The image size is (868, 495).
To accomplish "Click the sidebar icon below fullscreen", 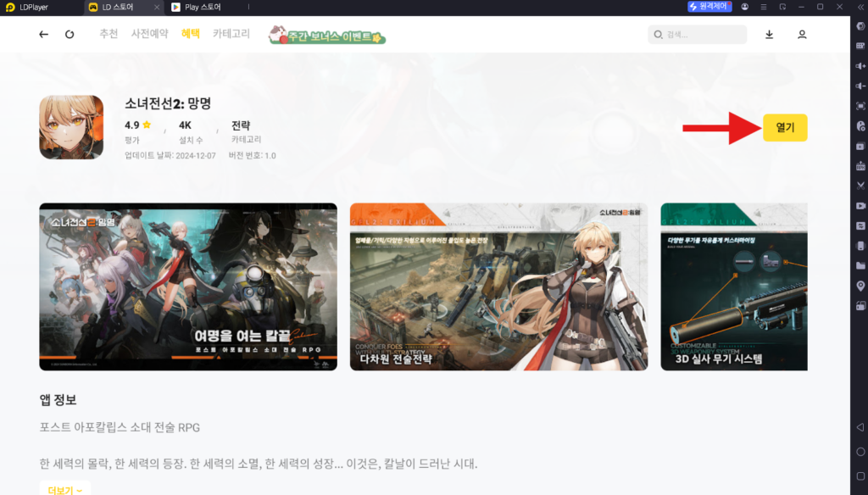I will pyautogui.click(x=860, y=125).
